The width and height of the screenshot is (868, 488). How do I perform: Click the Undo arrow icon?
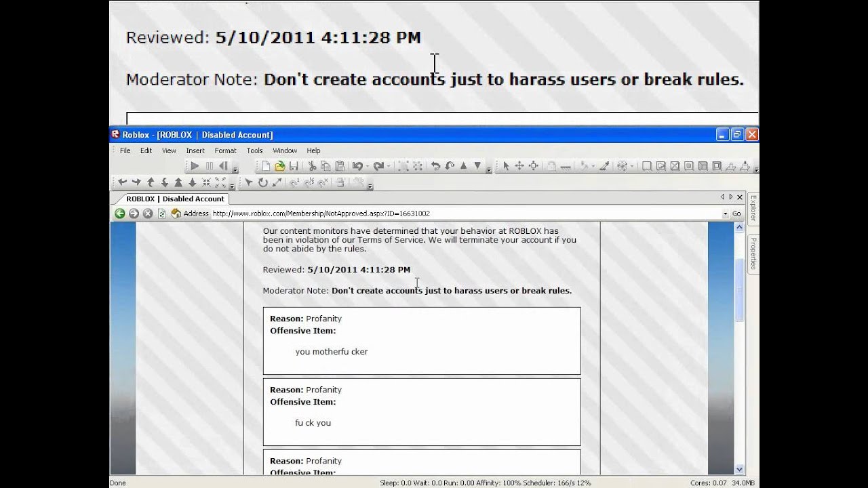[x=357, y=166]
